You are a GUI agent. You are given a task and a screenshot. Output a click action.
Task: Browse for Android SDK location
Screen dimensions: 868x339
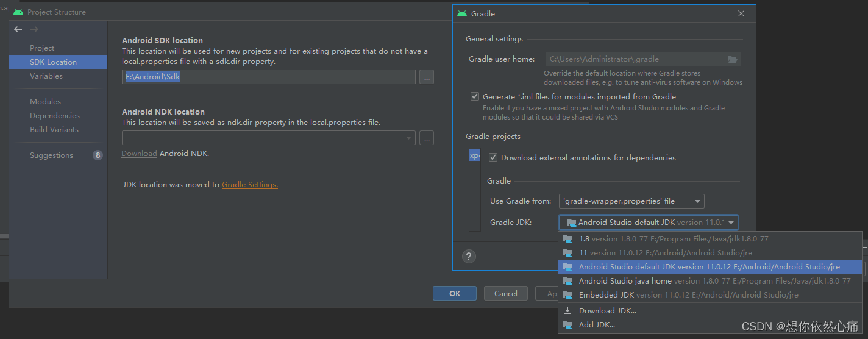tap(427, 77)
